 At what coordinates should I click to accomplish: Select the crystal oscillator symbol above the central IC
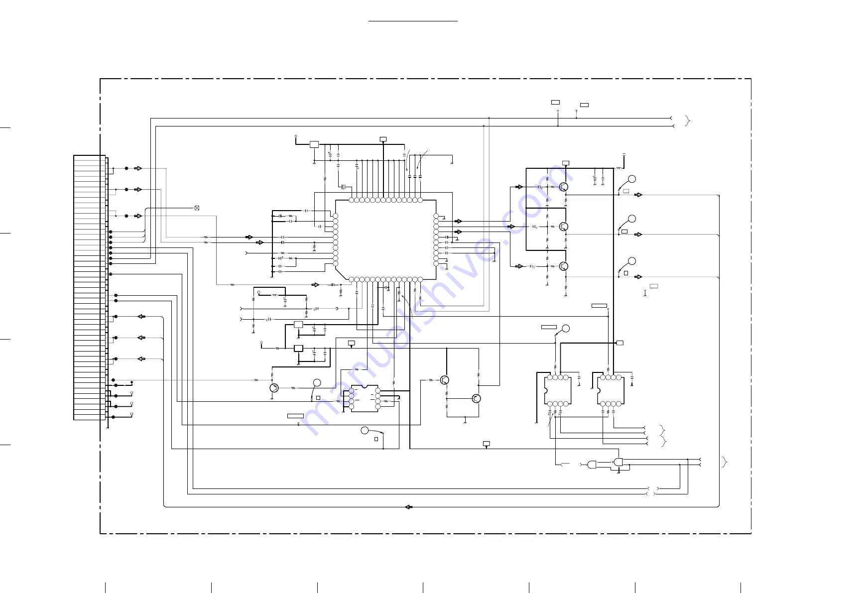344,187
